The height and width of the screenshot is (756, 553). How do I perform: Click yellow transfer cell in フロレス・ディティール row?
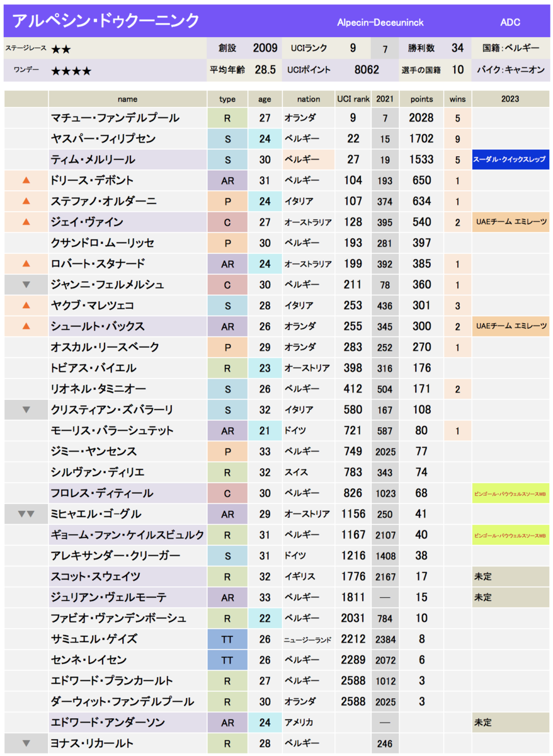[511, 493]
